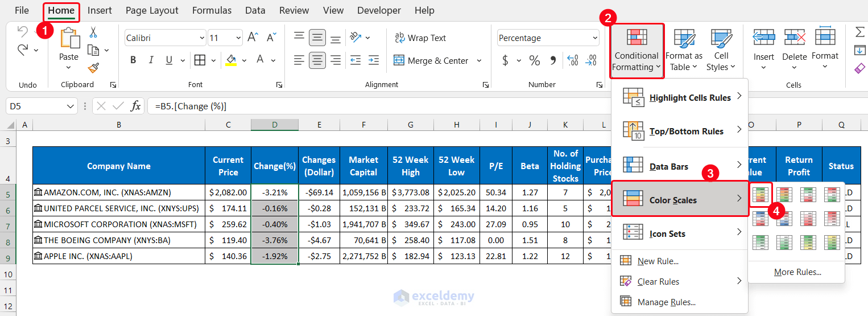
Task: Apply Comma Style number format
Action: [x=552, y=60]
